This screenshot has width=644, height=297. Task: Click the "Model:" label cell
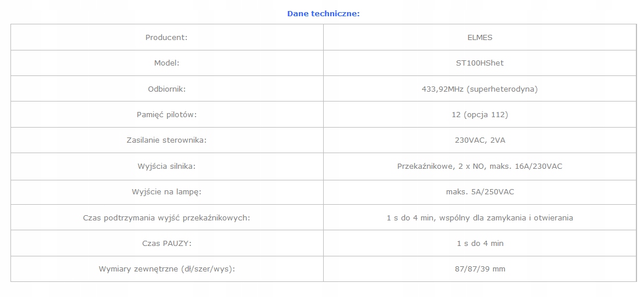167,63
